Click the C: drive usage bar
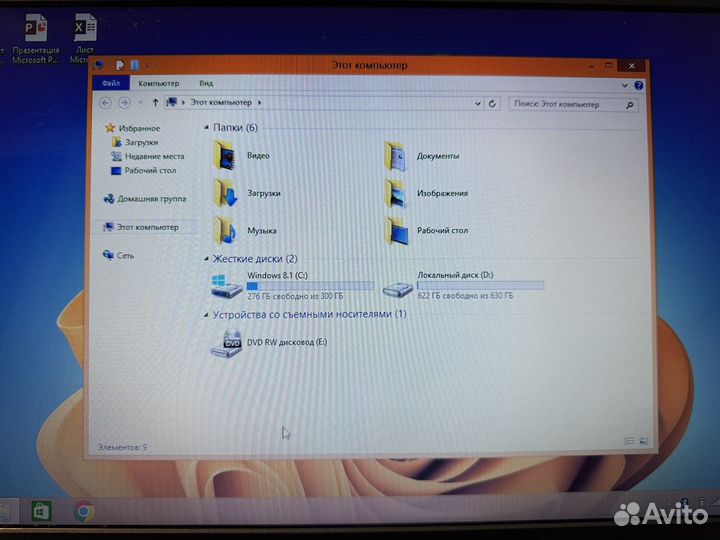 coord(310,286)
